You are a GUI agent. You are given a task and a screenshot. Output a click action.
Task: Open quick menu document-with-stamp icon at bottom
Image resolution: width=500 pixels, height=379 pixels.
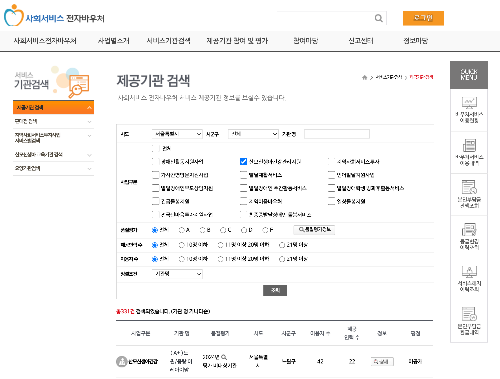[x=469, y=314]
